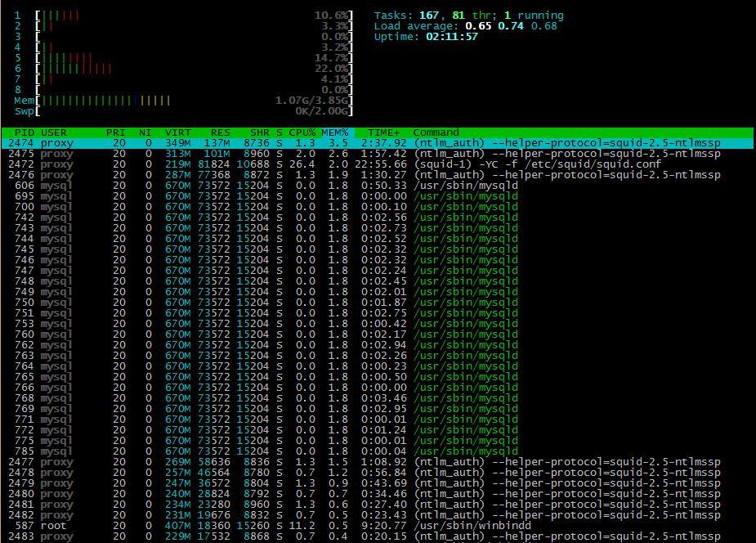This screenshot has width=756, height=543.
Task: Click the NI column header
Action: click(145, 132)
